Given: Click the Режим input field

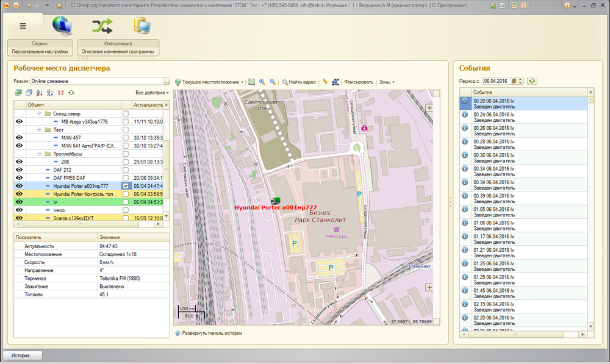Looking at the screenshot, I should [97, 81].
